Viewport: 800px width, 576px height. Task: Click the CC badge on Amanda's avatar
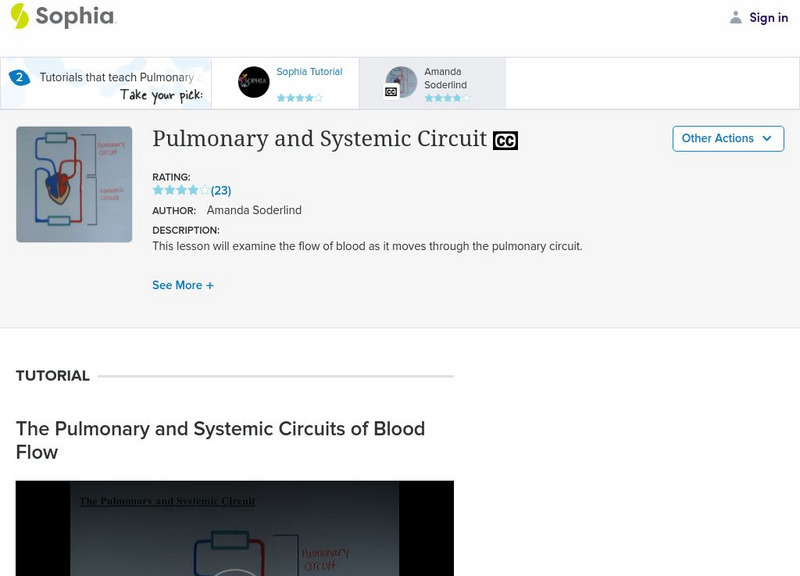click(x=391, y=92)
